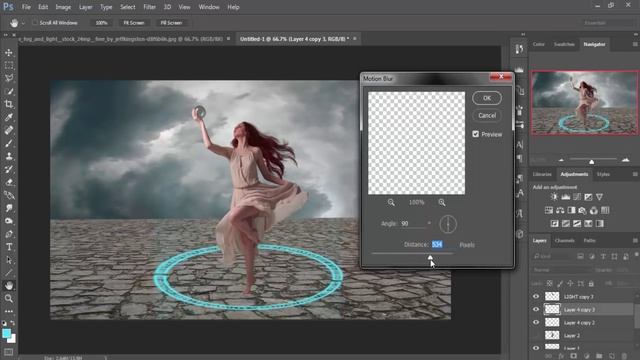
Task: Add layer style fx icon
Action: (561, 356)
